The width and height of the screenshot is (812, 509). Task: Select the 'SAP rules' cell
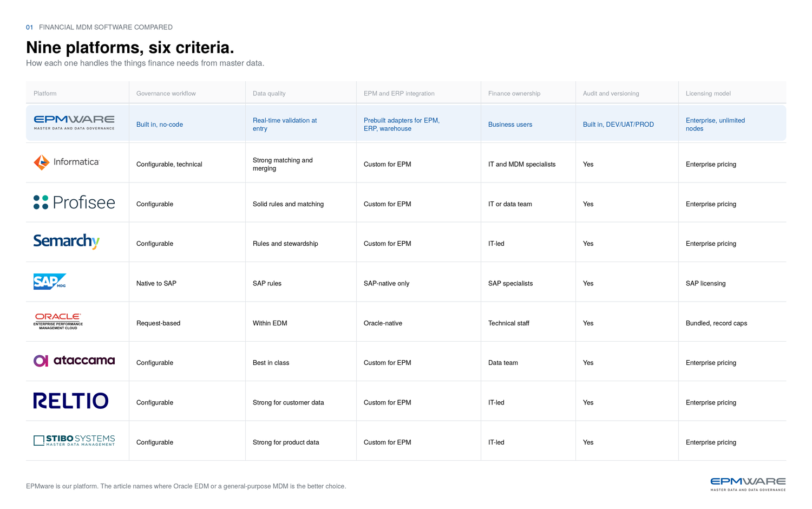click(267, 283)
